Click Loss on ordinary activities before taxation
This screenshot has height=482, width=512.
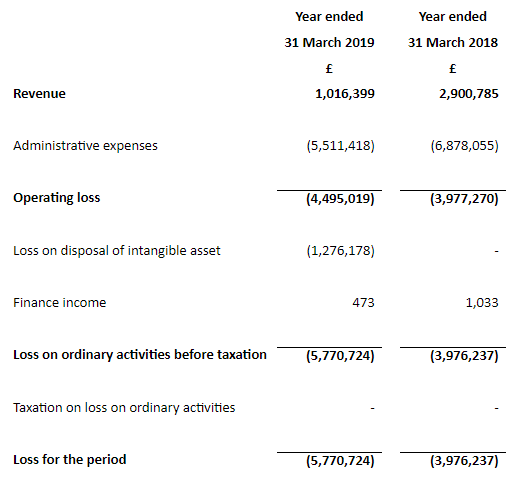(140, 355)
